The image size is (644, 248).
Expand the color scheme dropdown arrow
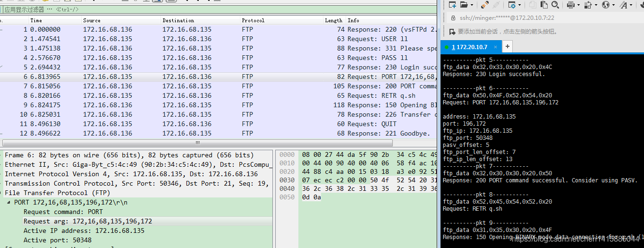coord(596,5)
